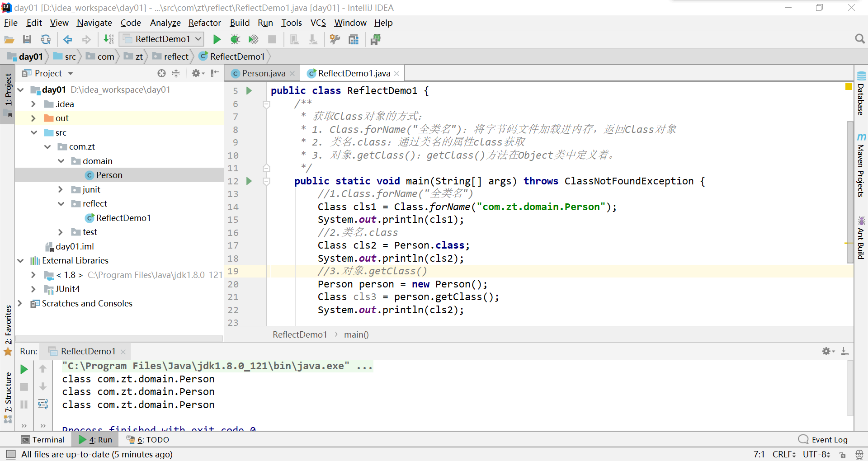Image resolution: width=868 pixels, height=461 pixels.
Task: Run ReflectDemo1 with the green play button
Action: tap(217, 39)
